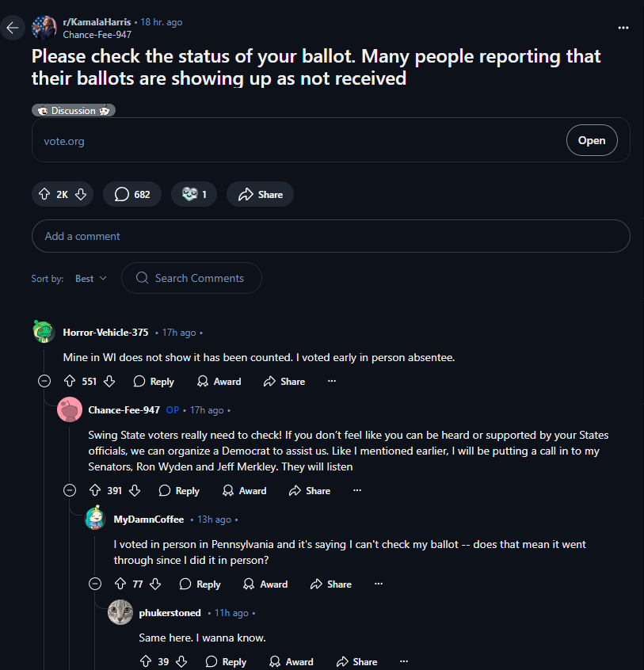Give an award to phukerstoned's comment

point(291,661)
